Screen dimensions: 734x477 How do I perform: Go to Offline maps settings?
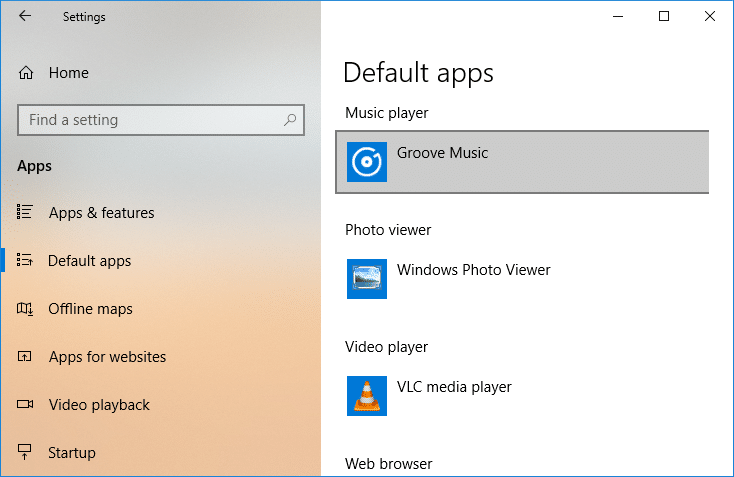click(x=90, y=309)
